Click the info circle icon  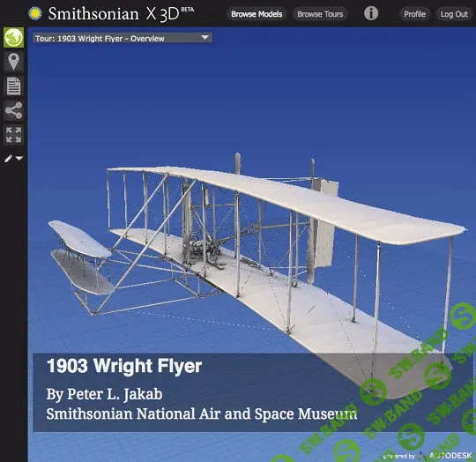[x=371, y=13]
